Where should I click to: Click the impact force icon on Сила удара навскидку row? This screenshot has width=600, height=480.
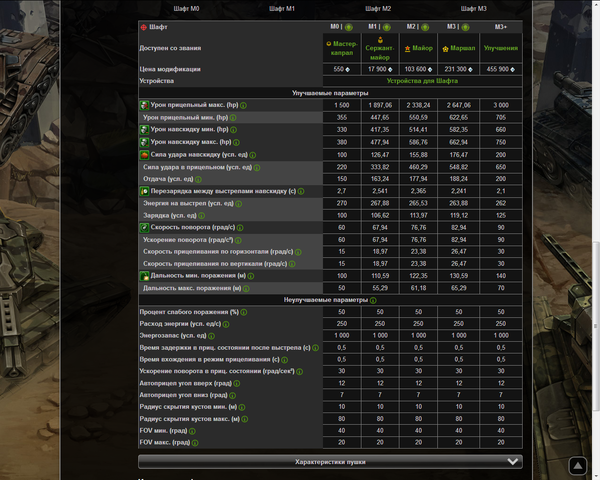click(144, 155)
